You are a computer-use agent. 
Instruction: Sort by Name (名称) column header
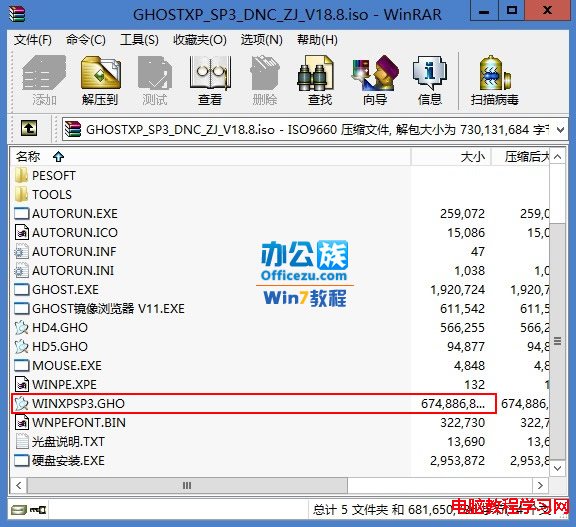point(209,157)
